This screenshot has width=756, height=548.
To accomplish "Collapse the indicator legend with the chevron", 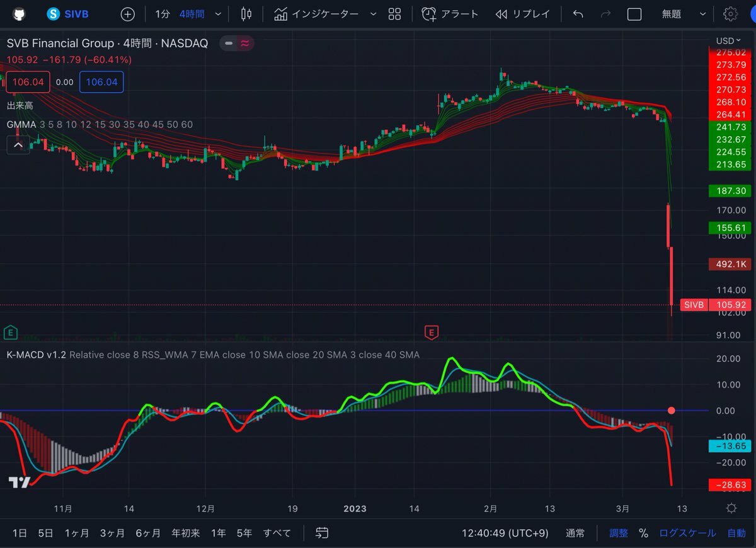I will point(18,145).
